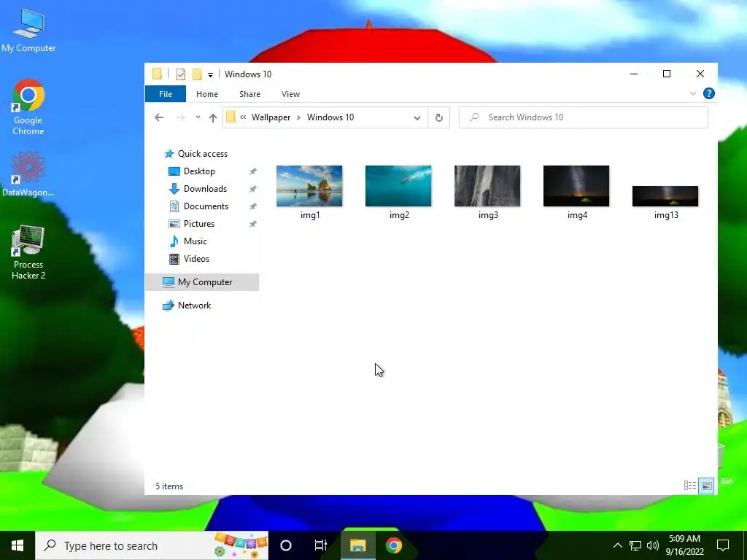
Task: Select Desktop in navigation pane
Action: tap(199, 171)
